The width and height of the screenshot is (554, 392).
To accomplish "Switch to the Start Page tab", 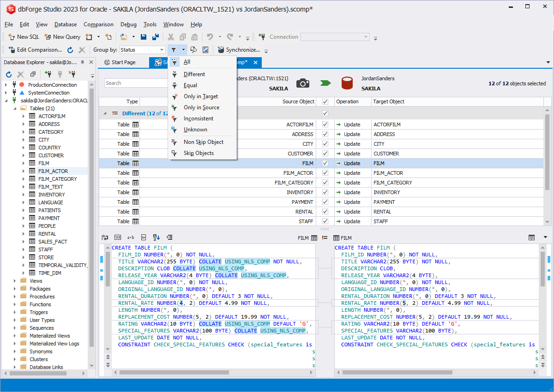I will click(x=123, y=62).
